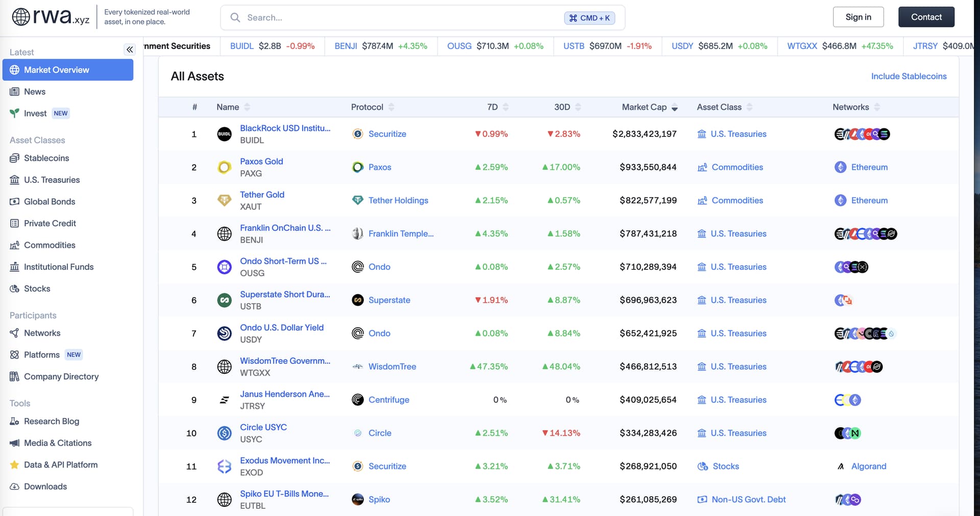This screenshot has width=980, height=516.
Task: Sort table by Name column
Action: click(x=233, y=107)
